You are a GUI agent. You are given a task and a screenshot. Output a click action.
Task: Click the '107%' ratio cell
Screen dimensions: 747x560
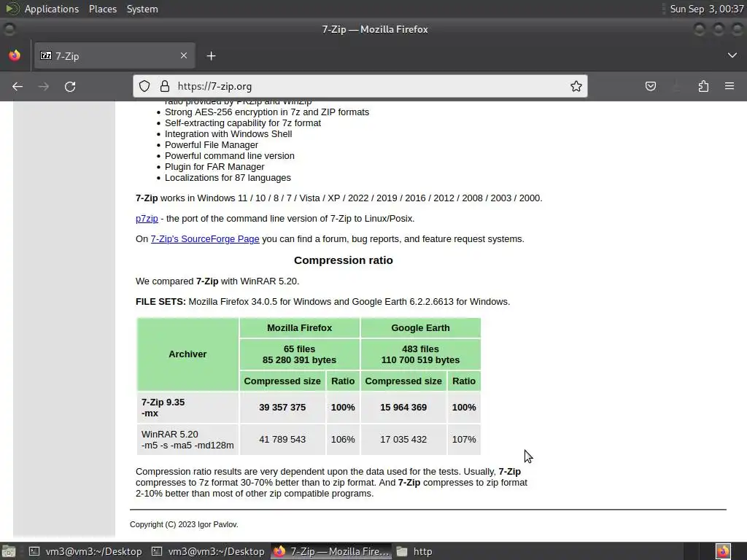point(464,440)
